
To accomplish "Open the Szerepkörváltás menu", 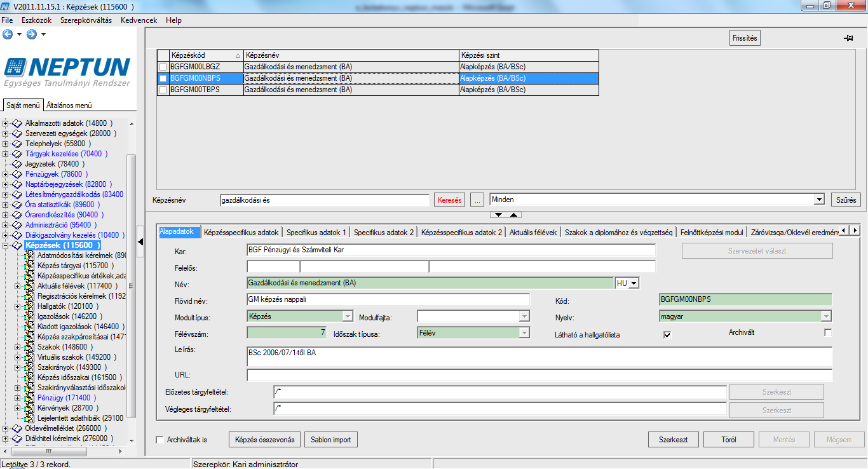I will coord(86,20).
